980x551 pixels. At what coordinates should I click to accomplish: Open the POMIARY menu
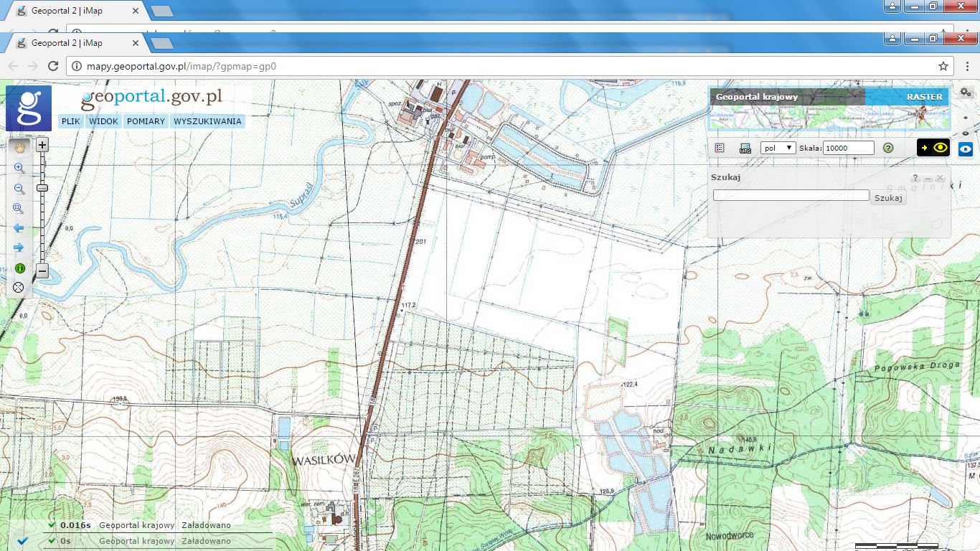tap(146, 121)
